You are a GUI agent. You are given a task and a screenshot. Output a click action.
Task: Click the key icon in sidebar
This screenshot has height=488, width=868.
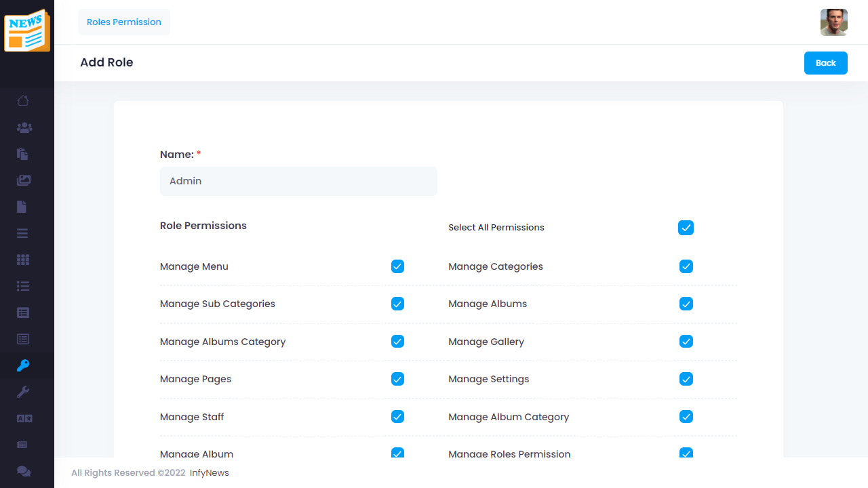(x=23, y=366)
